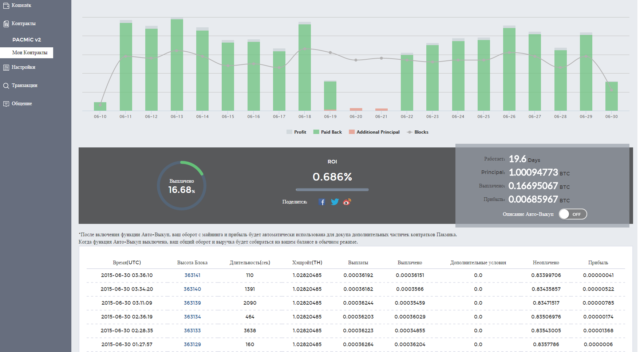Viewport: 644px width, 352px height.
Task: Open block 363141 link
Action: click(192, 275)
